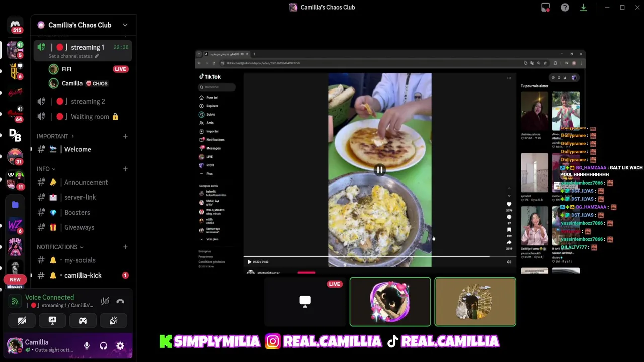
Task: Click the share arrow on TikTok video
Action: point(509,242)
